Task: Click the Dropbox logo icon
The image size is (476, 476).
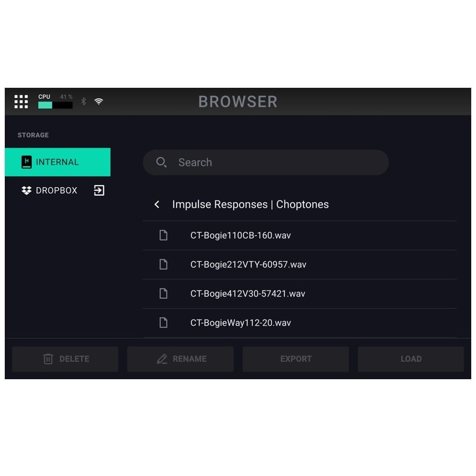Action: click(x=26, y=190)
